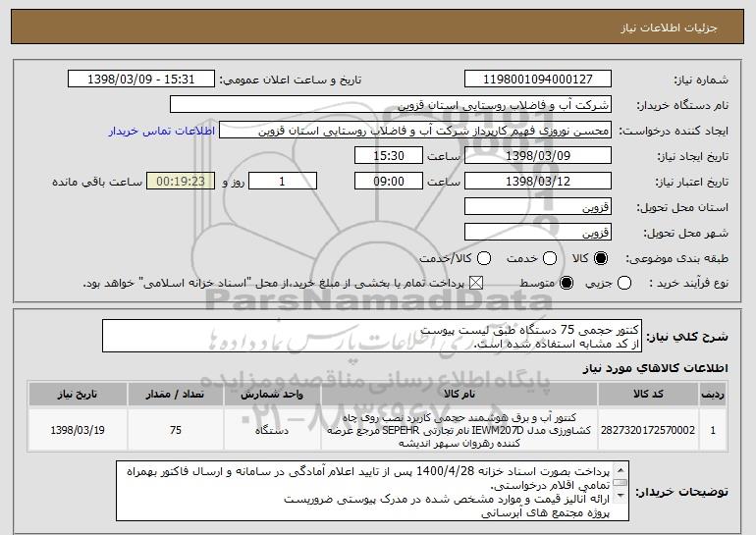756x535 pixels.
Task: Click the کد کالا column header
Action: point(648,395)
